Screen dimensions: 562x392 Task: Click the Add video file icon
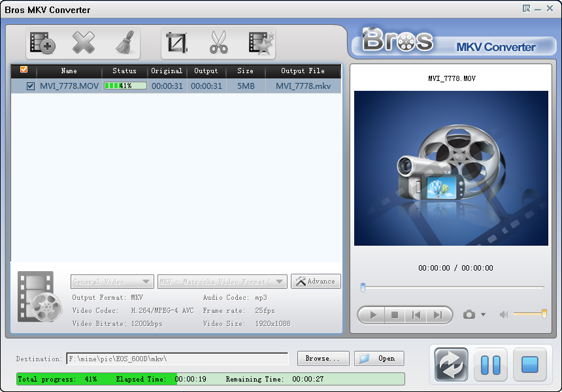[x=42, y=43]
